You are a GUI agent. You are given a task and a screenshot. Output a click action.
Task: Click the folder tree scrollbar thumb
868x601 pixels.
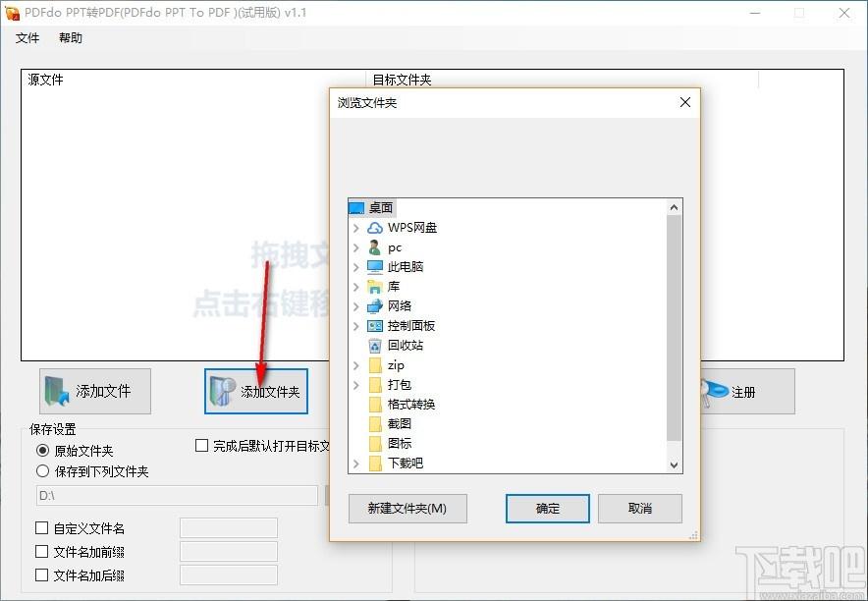point(674,329)
